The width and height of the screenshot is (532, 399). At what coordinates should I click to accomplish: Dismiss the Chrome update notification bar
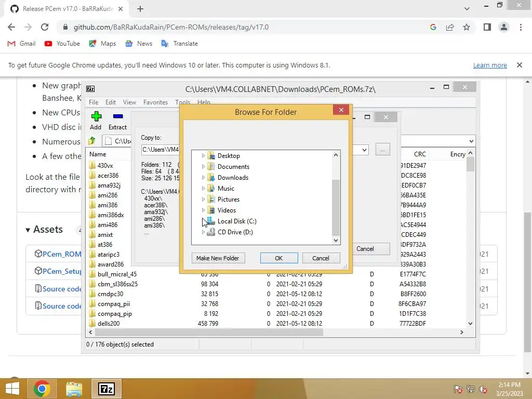519,65
